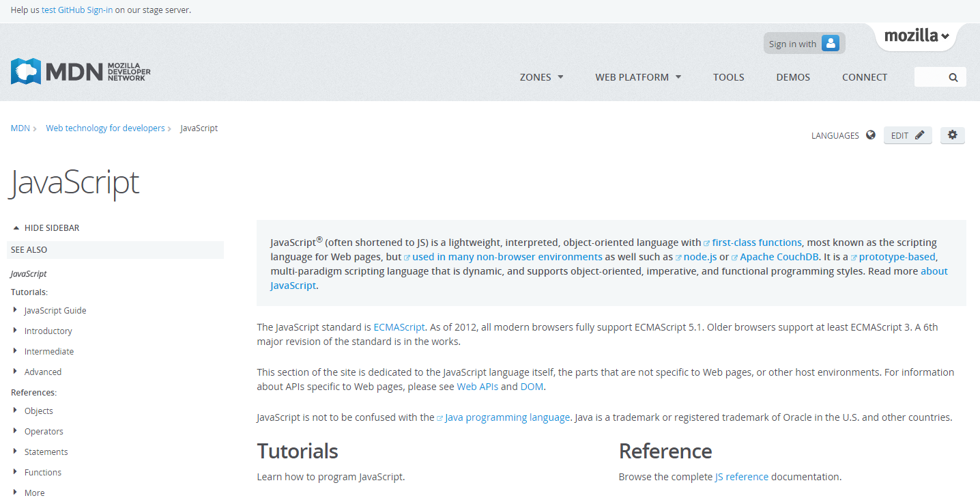Screen dimensions: 980x498
Task: Open the Apache CouchDB link
Action: (780, 257)
